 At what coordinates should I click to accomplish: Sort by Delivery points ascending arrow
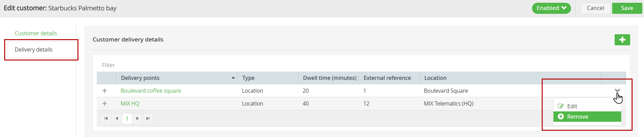[x=233, y=78]
